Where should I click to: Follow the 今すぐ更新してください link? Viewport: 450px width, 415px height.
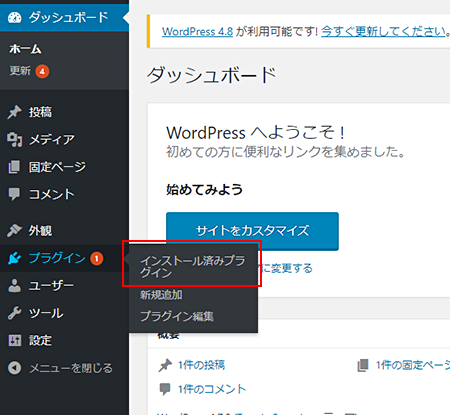(x=384, y=32)
